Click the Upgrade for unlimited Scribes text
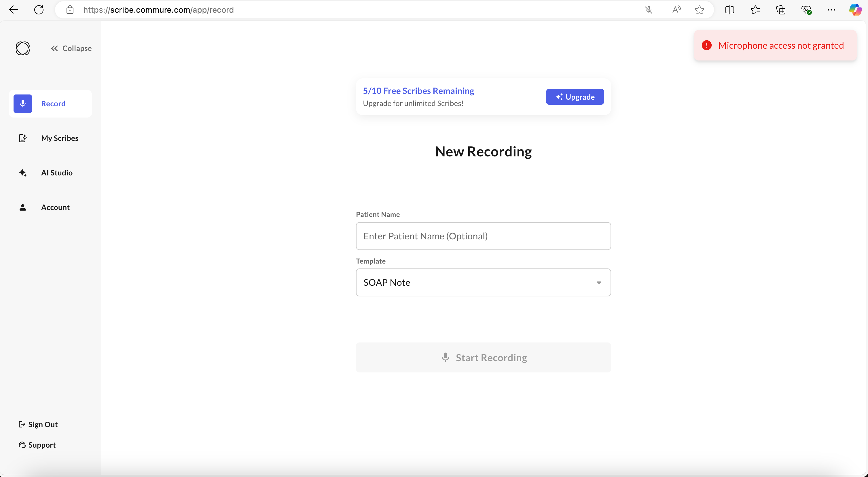The height and width of the screenshot is (477, 868). (413, 103)
